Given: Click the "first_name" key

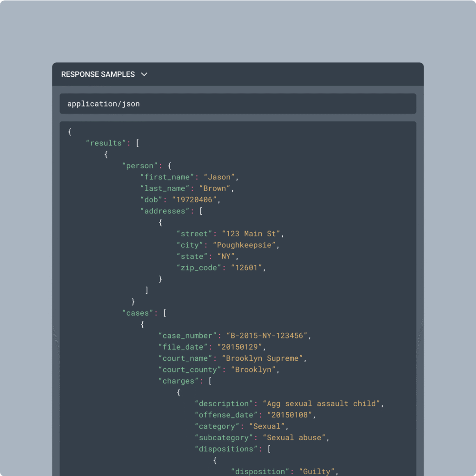Looking at the screenshot, I should [167, 177].
